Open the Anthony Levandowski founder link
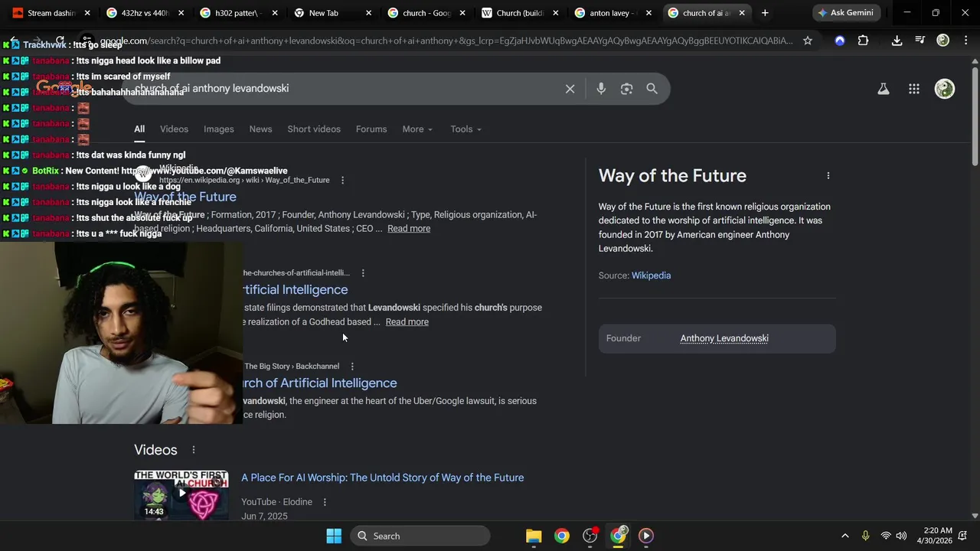The height and width of the screenshot is (551, 980). (x=724, y=338)
